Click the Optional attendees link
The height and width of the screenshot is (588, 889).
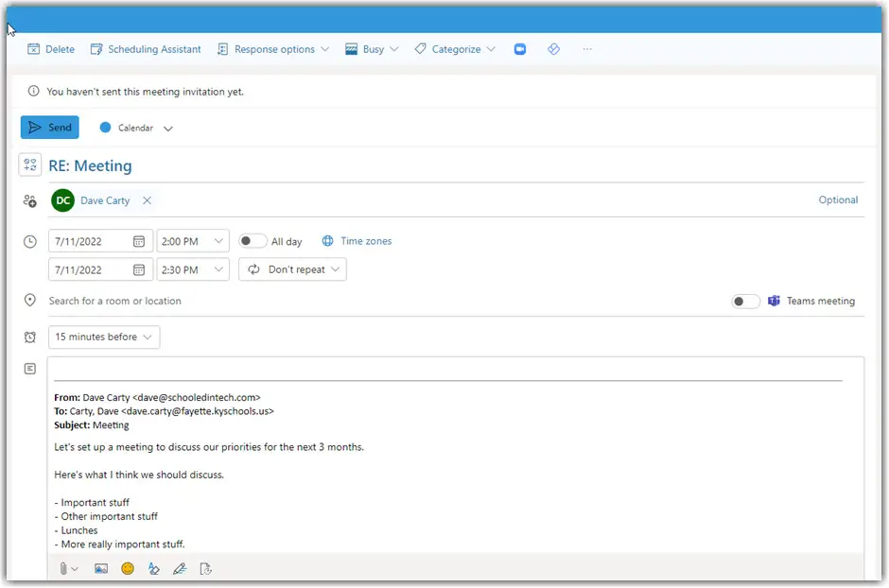pos(838,200)
